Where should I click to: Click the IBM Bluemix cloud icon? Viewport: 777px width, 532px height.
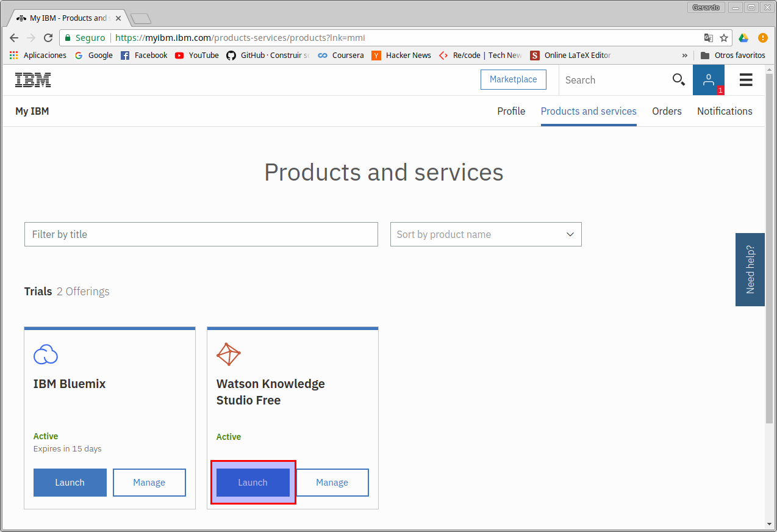tap(46, 354)
